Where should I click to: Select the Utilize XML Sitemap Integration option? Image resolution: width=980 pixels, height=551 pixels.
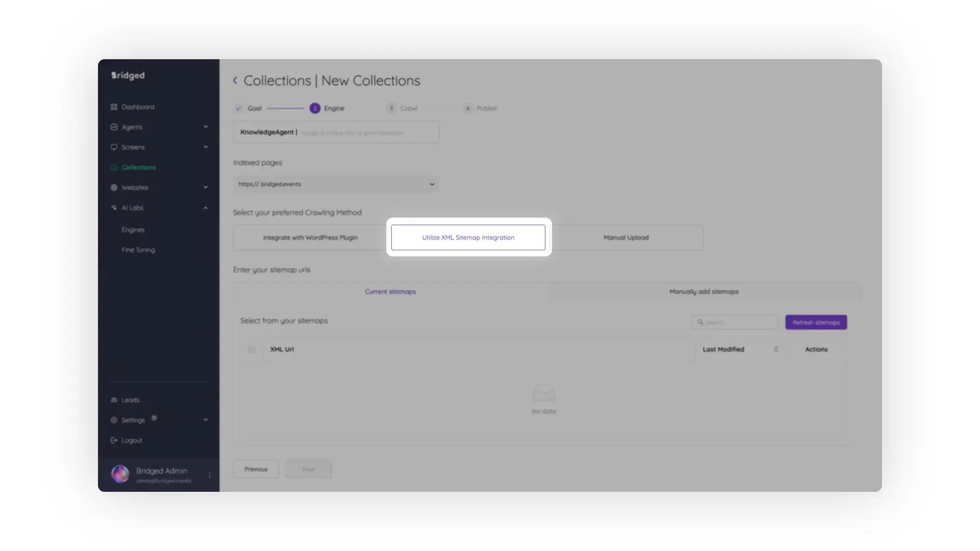468,237
